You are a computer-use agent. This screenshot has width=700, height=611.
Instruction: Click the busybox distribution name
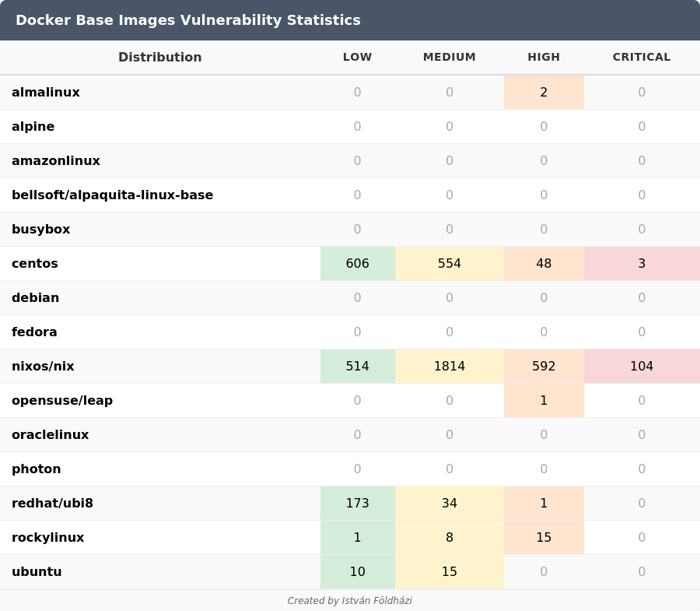[x=40, y=229]
